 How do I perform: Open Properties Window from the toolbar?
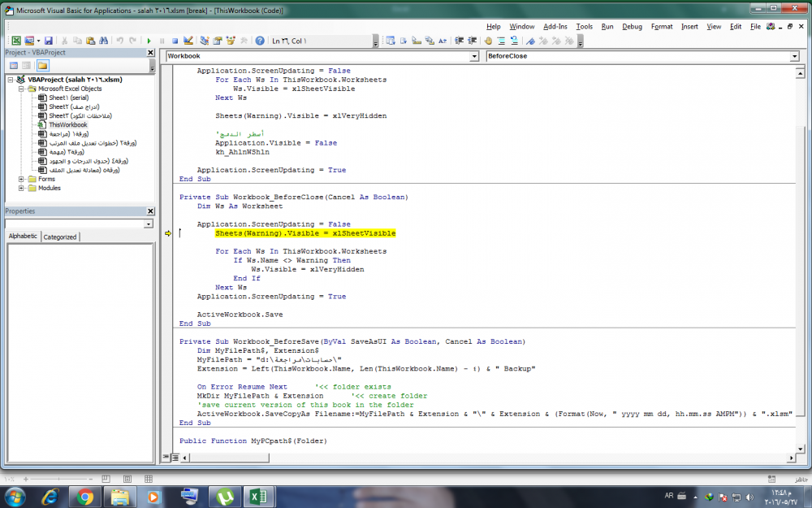[218, 41]
